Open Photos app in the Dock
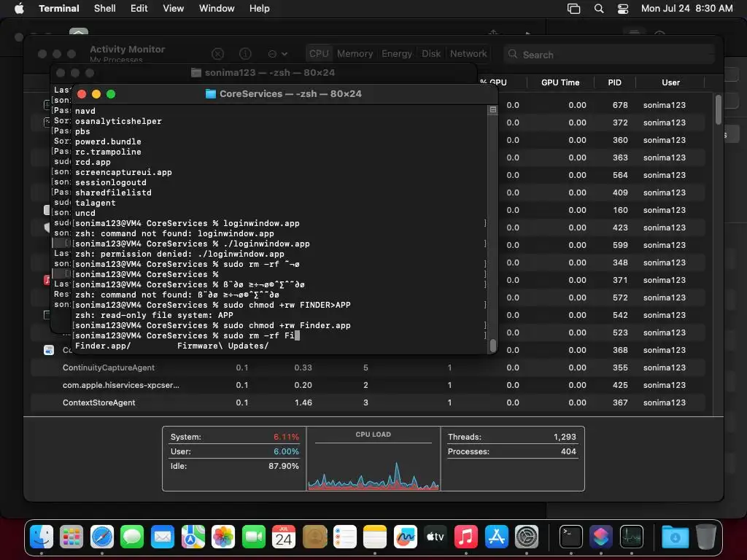This screenshot has width=747, height=560. click(x=223, y=537)
